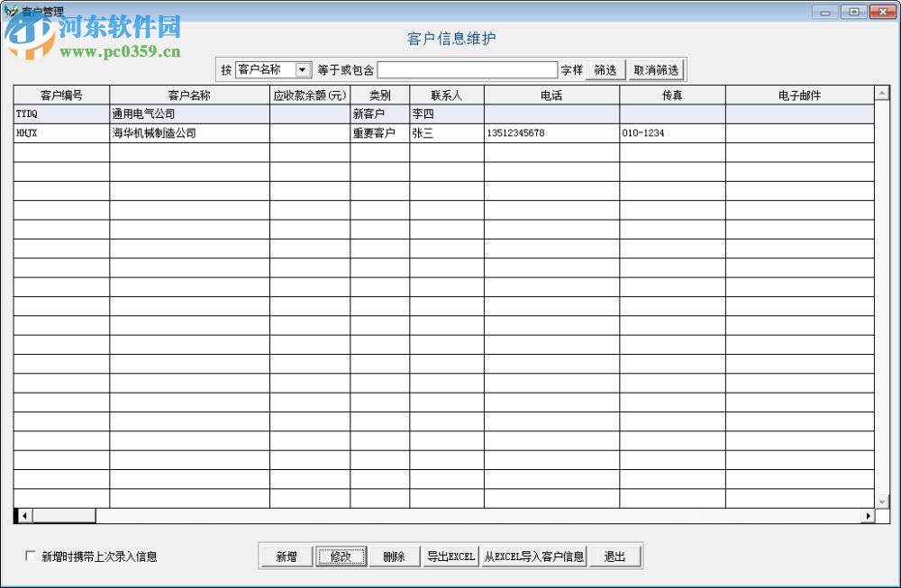This screenshot has width=901, height=588.
Task: Click the 取消筛选 button to clear filtering
Action: pos(655,69)
